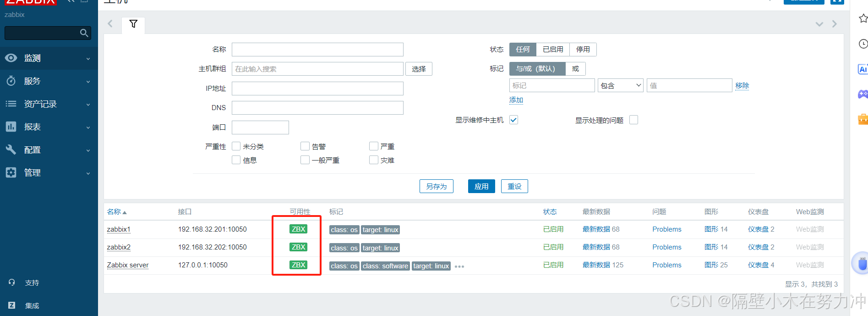This screenshot has height=316, width=868.
Task: Click the 重设 reset button
Action: [514, 186]
